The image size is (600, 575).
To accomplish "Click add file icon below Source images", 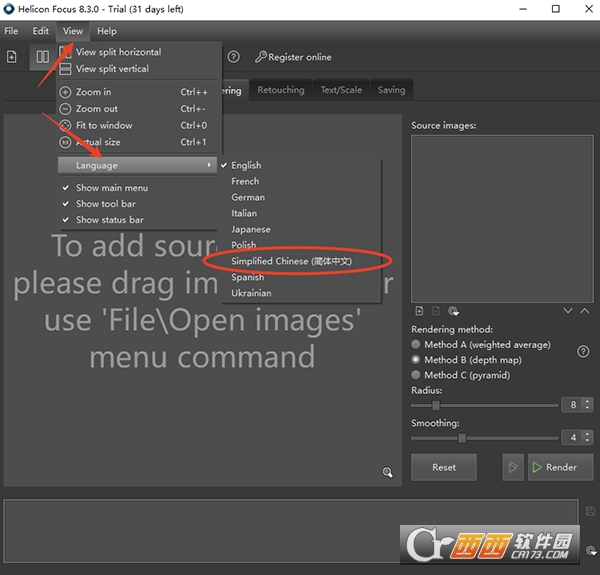I will tap(419, 311).
